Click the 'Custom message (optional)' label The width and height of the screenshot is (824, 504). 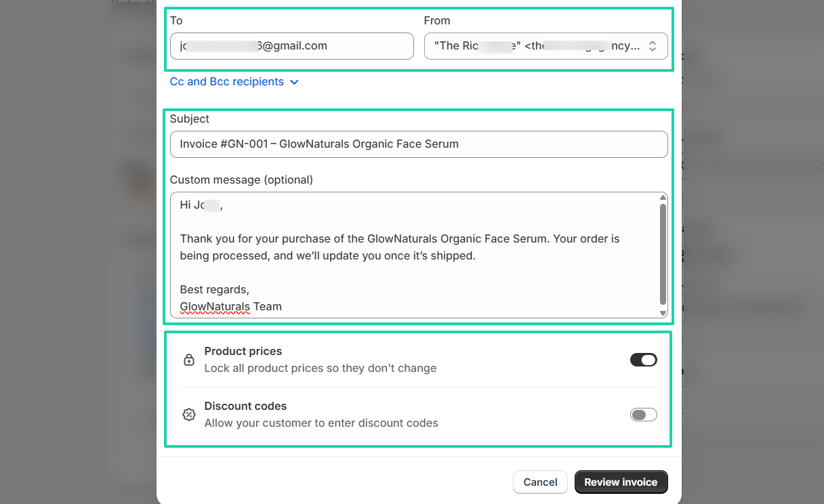(241, 180)
